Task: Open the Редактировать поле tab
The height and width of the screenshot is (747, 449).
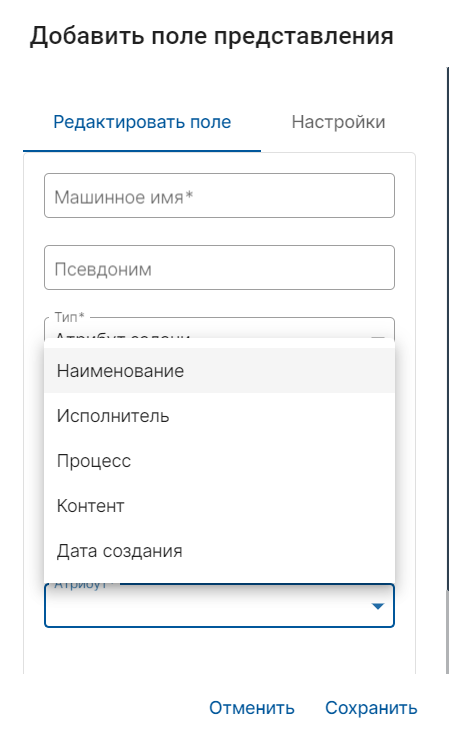Action: (142, 122)
